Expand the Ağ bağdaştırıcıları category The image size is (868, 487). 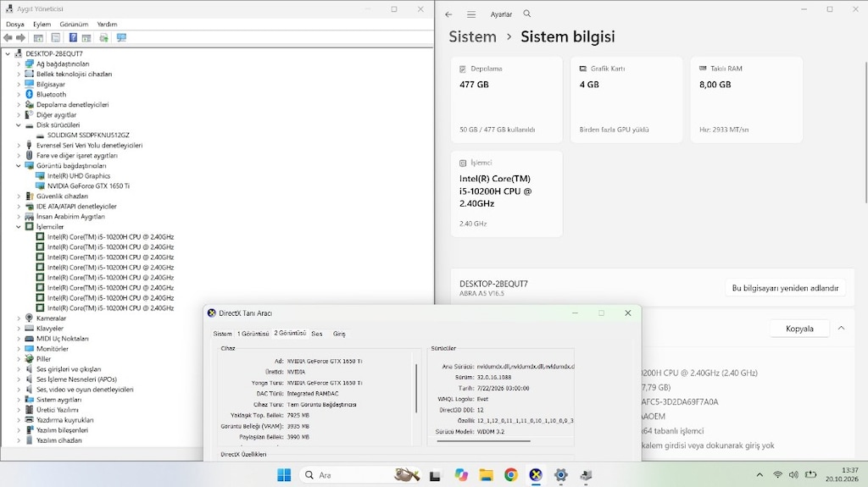(x=19, y=64)
